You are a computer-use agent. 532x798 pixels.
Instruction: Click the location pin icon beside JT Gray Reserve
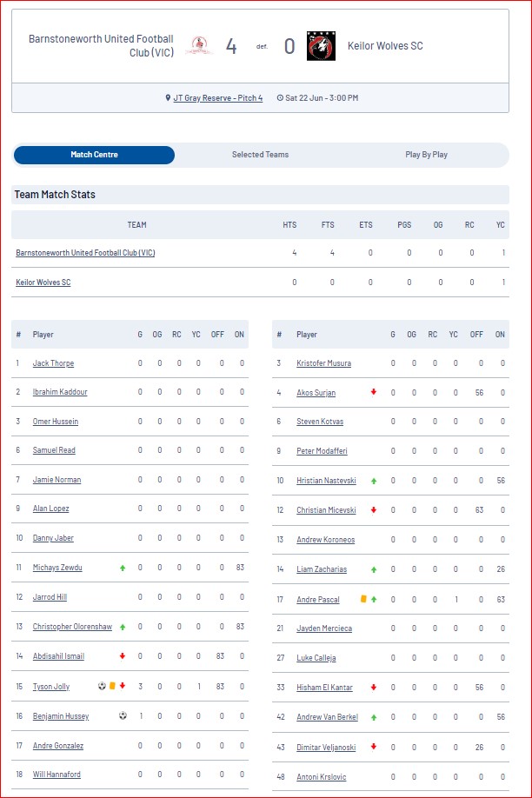click(x=168, y=97)
